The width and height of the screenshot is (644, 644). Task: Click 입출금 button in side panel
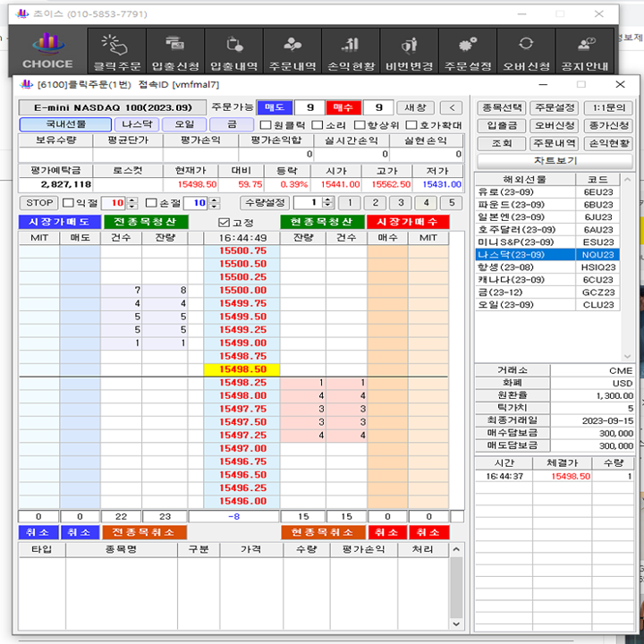click(x=502, y=126)
